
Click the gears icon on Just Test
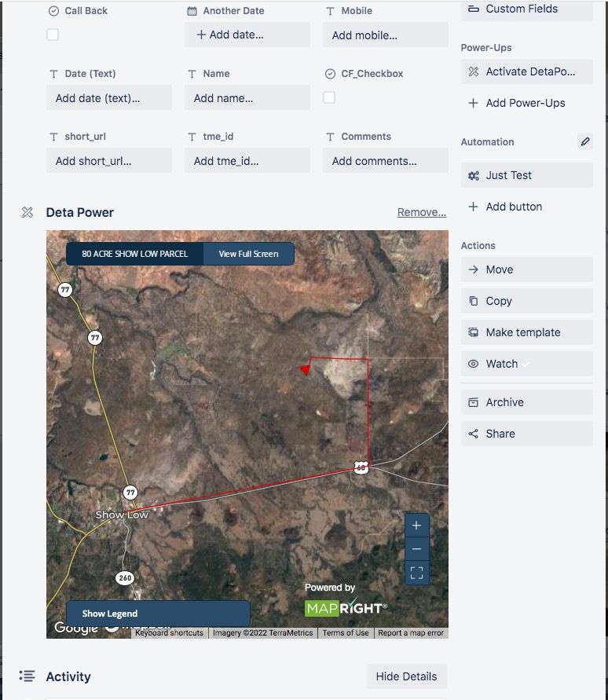click(473, 175)
